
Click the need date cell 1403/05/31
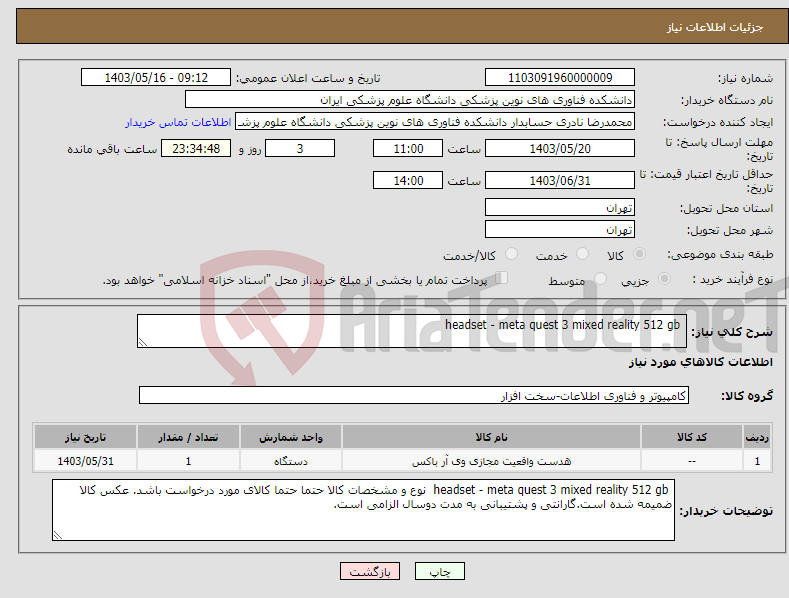pyautogui.click(x=86, y=461)
